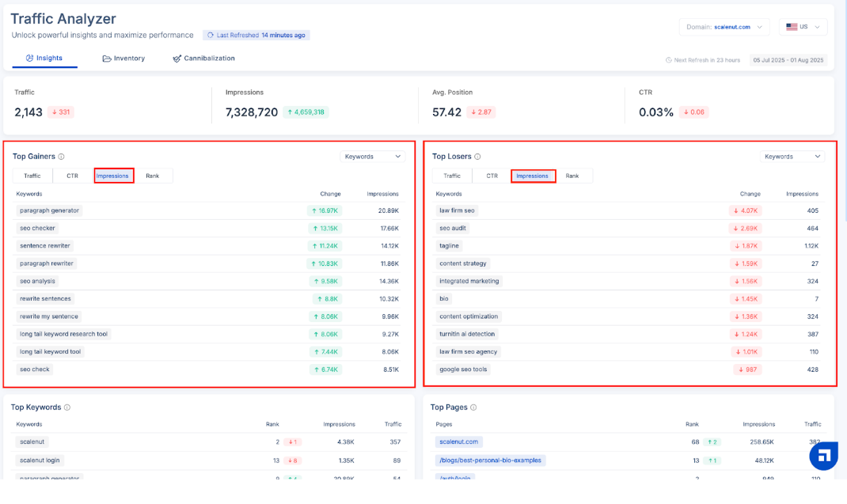Image resolution: width=847 pixels, height=504 pixels.
Task: Expand Top Gainers Keywords dropdown
Action: pyautogui.click(x=373, y=157)
